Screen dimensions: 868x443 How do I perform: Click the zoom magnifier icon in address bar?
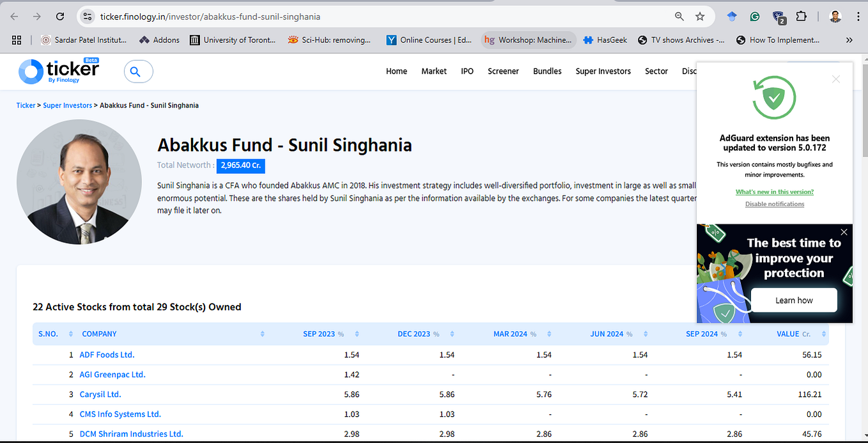click(679, 17)
